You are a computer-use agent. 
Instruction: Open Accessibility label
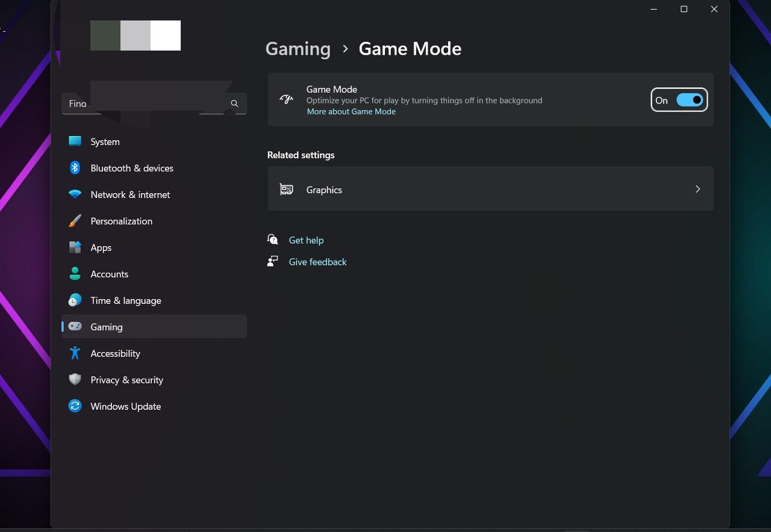(x=115, y=354)
